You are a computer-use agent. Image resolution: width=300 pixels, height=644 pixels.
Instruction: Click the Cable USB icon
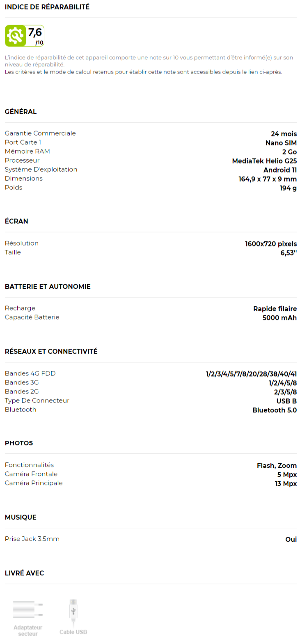coord(73,611)
